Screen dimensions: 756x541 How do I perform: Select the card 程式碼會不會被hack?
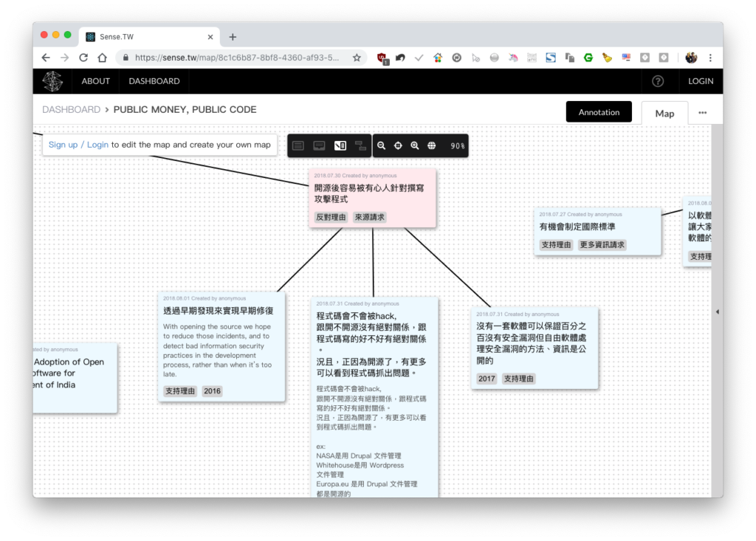(374, 398)
